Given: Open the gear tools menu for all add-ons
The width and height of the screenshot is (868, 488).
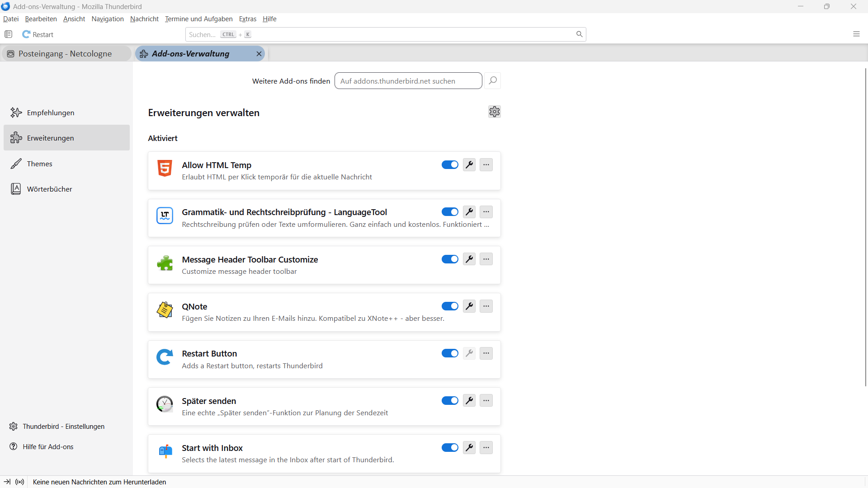Looking at the screenshot, I should pyautogui.click(x=494, y=112).
